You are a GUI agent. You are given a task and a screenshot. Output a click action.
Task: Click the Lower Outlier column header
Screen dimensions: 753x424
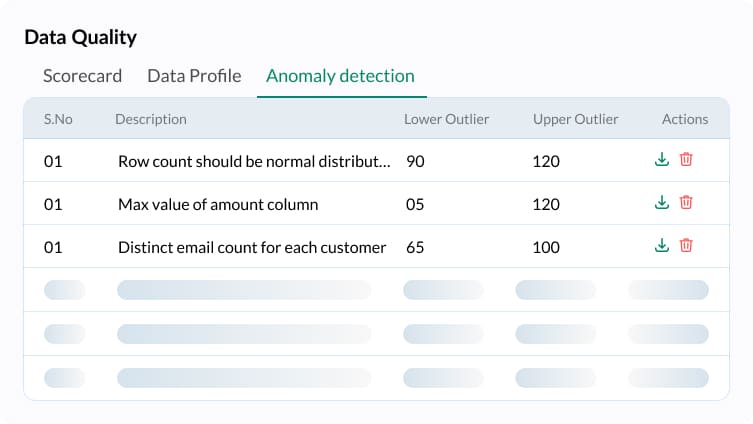coord(446,119)
